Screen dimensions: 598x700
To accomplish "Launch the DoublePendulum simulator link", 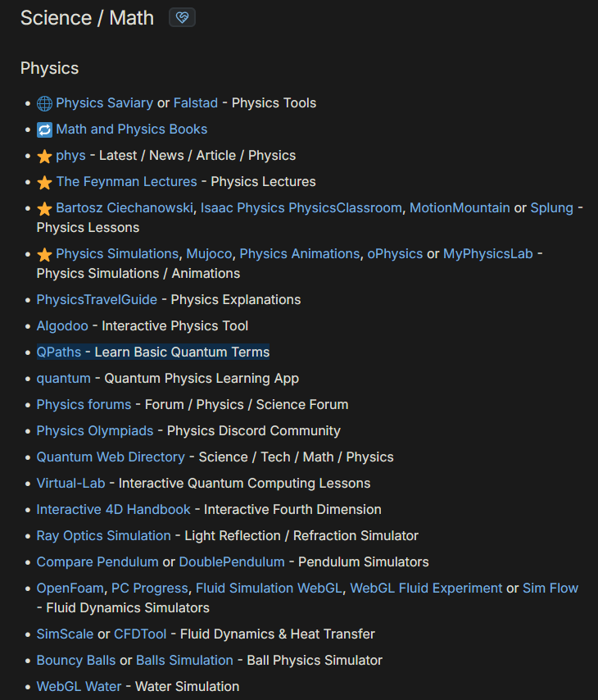I will [232, 561].
